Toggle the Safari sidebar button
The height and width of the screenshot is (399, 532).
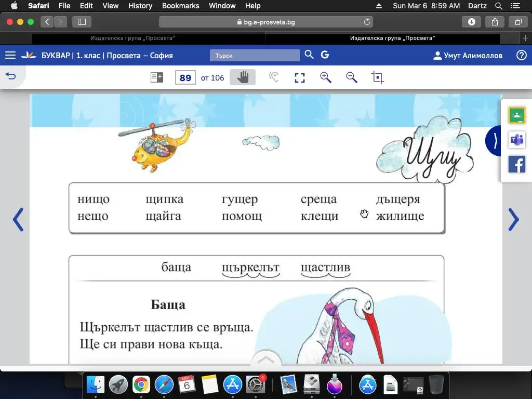click(x=82, y=22)
